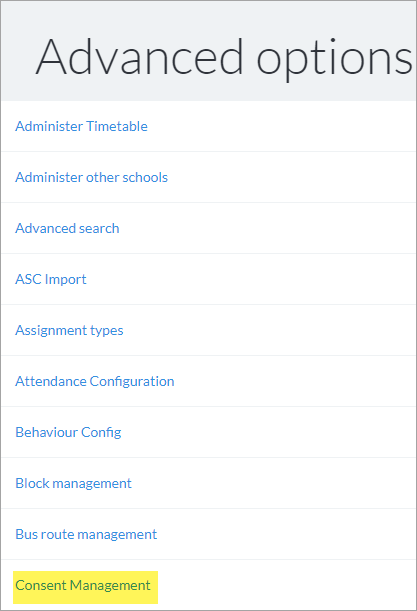Open Advanced search option
Image resolution: width=417 pixels, height=611 pixels.
click(x=67, y=228)
